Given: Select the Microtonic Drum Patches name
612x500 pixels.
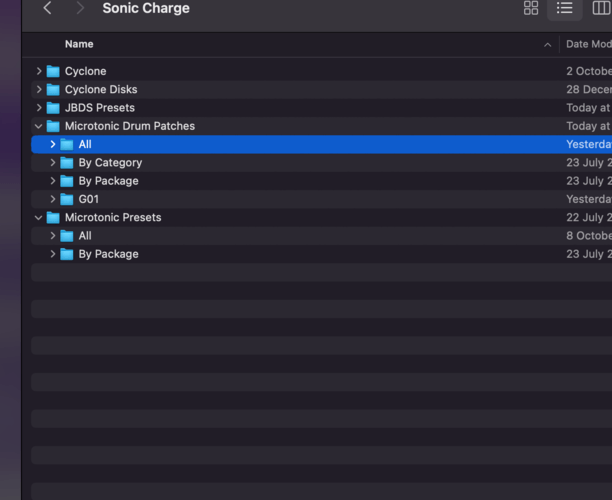Looking at the screenshot, I should (130, 126).
